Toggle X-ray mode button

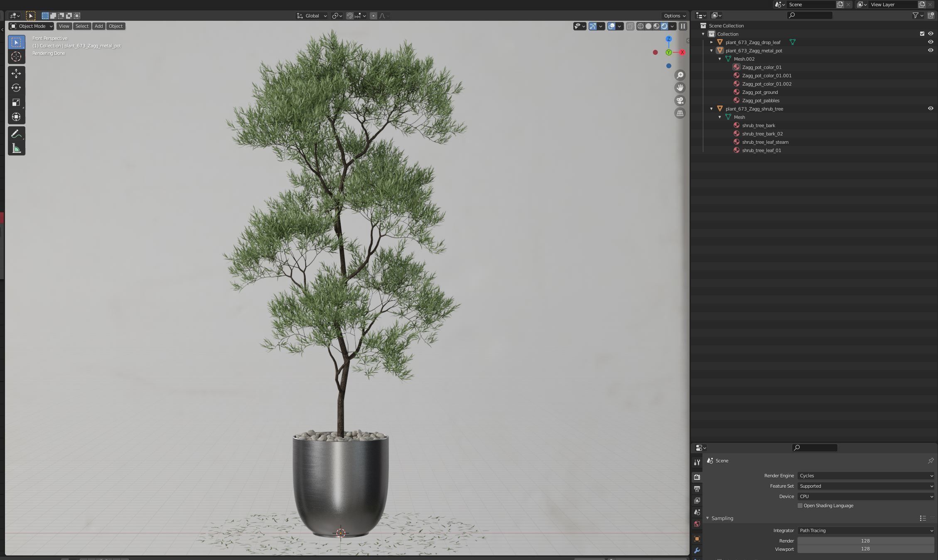(630, 26)
